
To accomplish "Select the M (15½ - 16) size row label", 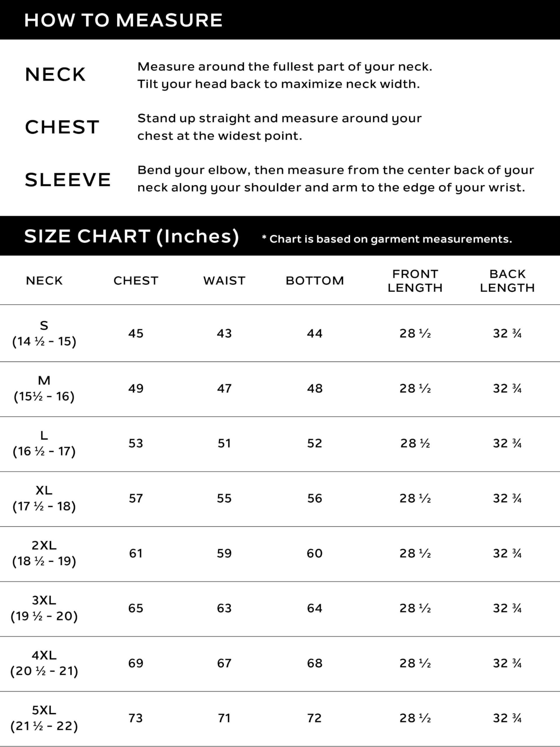I will pos(44,388).
